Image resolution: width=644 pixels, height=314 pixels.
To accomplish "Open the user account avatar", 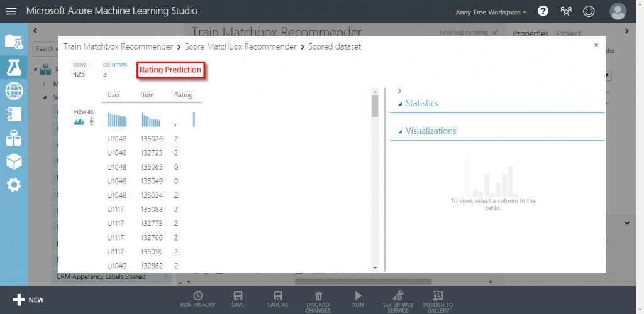I will pyautogui.click(x=618, y=11).
